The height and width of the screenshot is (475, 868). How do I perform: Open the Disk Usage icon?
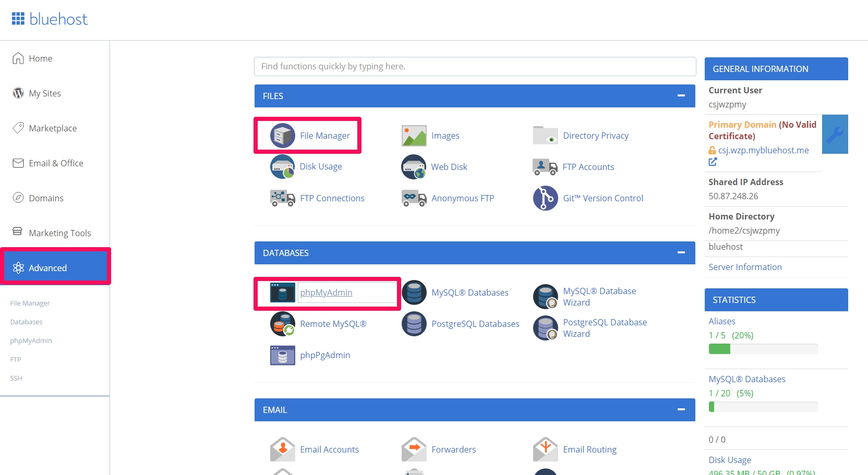click(283, 167)
